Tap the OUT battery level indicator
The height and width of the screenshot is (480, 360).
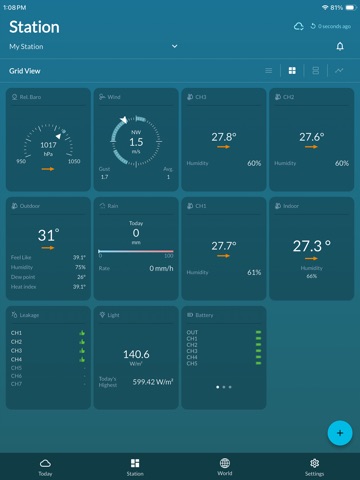[x=258, y=332]
